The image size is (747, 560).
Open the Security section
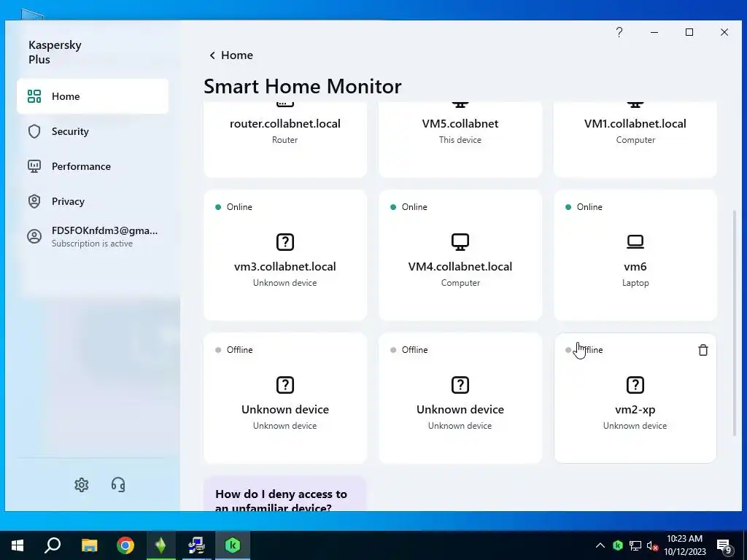(93, 131)
